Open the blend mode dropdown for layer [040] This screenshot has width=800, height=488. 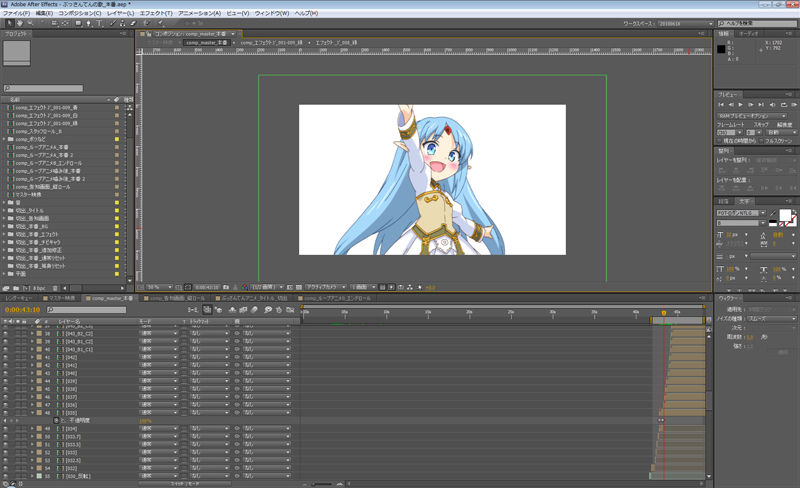tap(157, 374)
